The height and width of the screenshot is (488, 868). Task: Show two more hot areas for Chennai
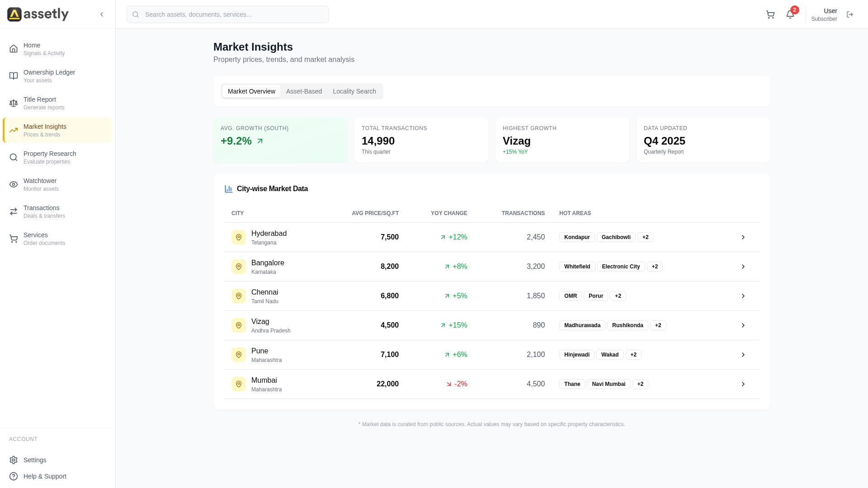click(x=618, y=296)
